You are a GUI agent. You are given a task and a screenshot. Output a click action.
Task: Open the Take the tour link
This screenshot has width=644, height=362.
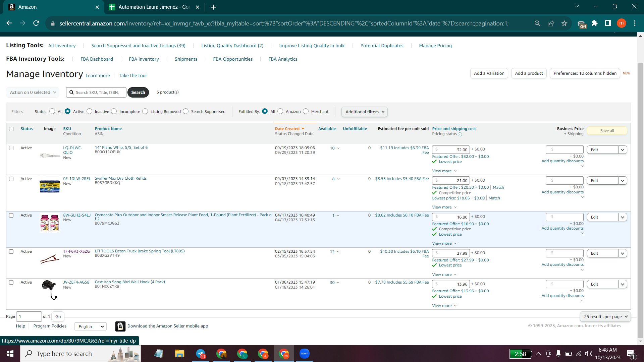coord(133,75)
